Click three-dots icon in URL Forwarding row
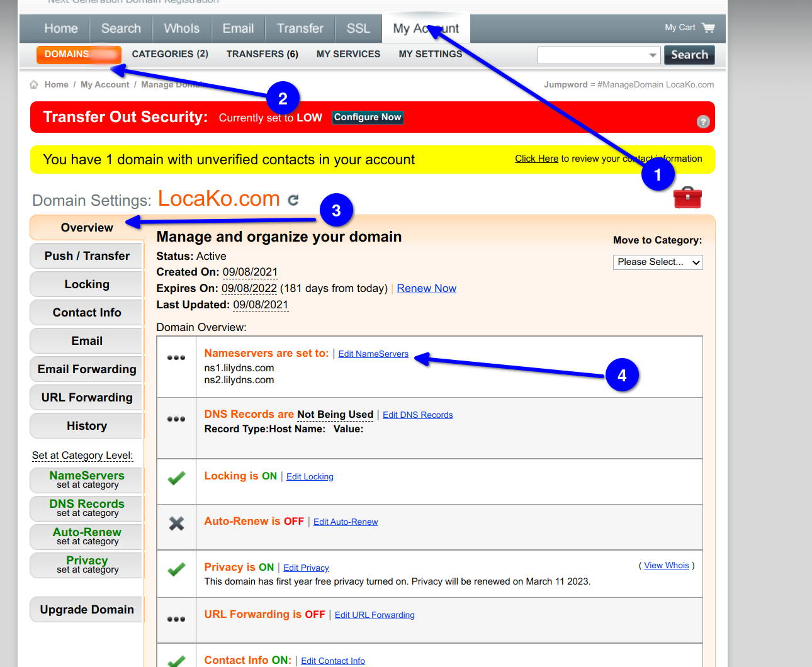 coord(176,619)
